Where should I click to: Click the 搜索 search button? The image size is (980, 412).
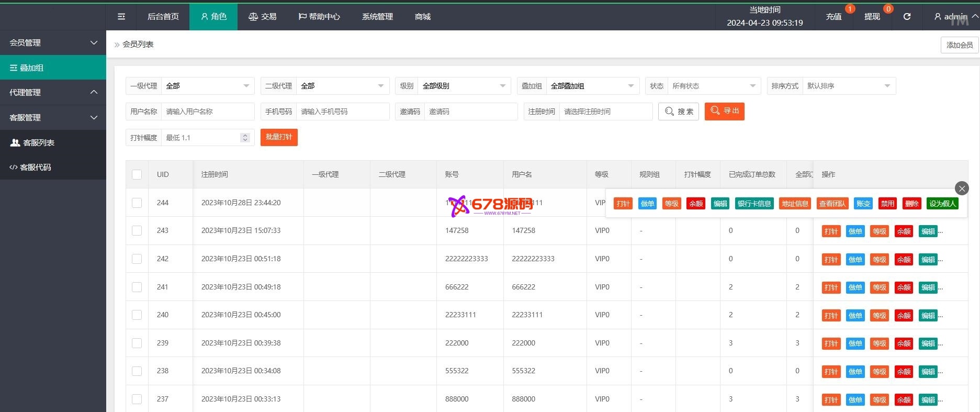[678, 112]
